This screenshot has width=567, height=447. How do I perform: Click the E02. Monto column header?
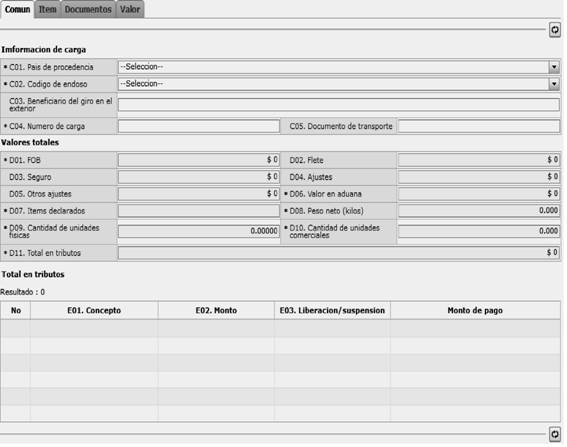point(216,310)
